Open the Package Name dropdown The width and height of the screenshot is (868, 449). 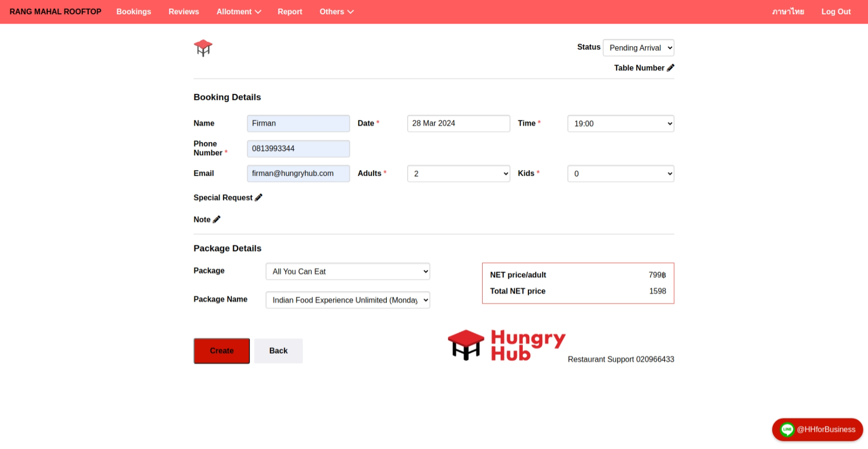[347, 300]
